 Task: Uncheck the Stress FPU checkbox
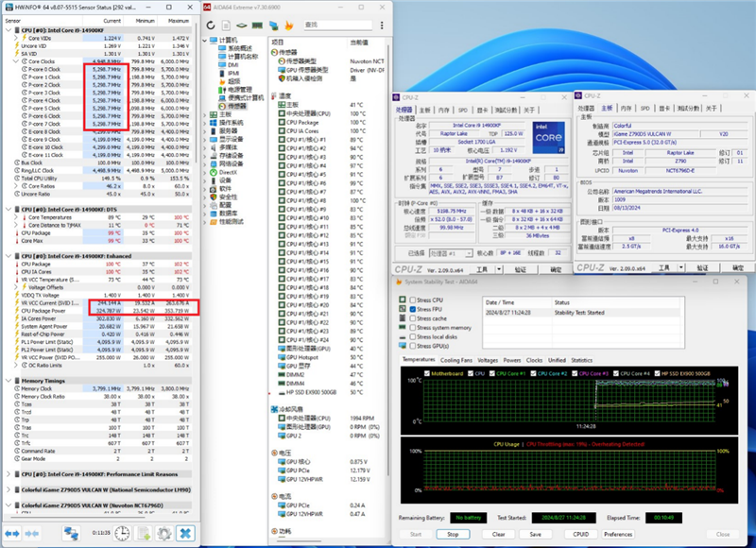coord(413,309)
